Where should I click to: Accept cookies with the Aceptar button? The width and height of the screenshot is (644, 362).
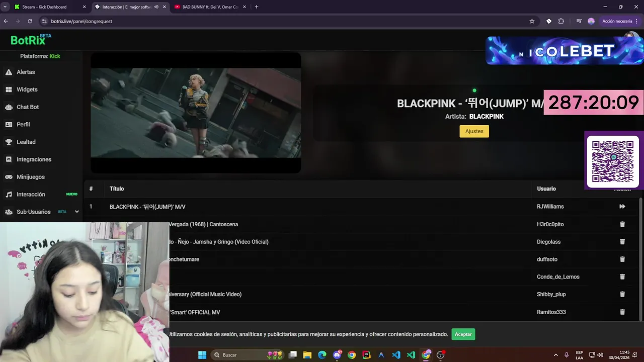click(x=463, y=334)
